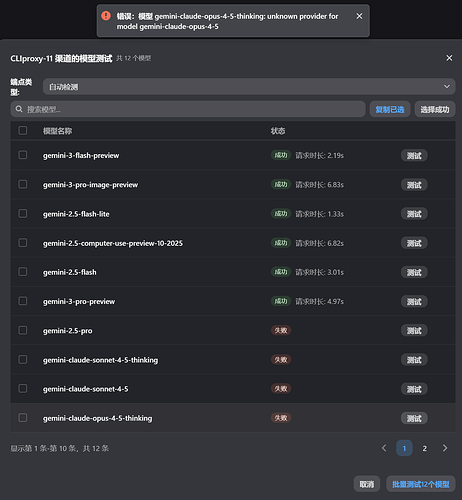Image resolution: width=462 pixels, height=500 pixels.
Task: Click the red error alert icon
Action: [x=106, y=15]
